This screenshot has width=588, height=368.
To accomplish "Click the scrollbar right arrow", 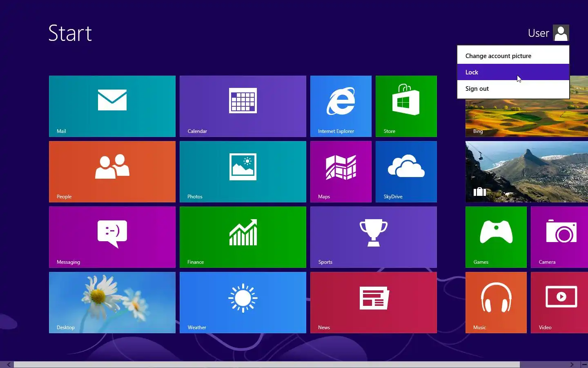I will pos(572,364).
